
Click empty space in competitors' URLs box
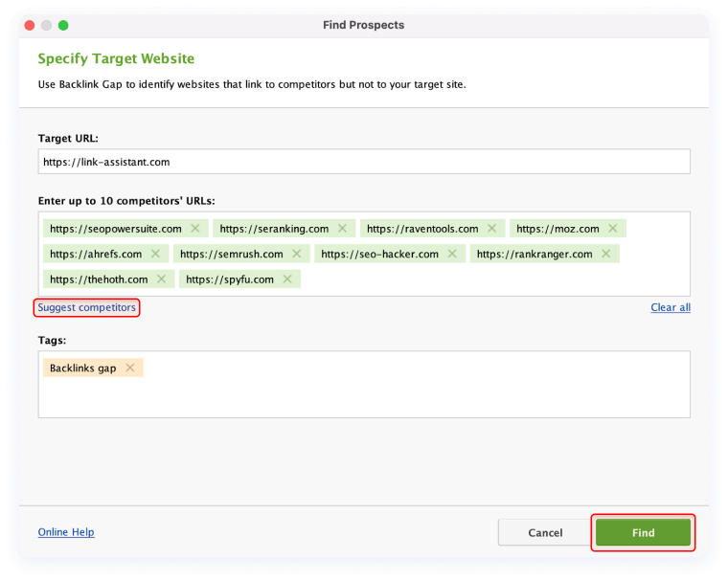479,281
